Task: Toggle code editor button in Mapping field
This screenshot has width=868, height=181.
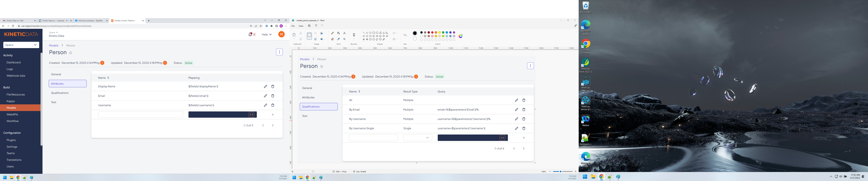Action: point(251,115)
